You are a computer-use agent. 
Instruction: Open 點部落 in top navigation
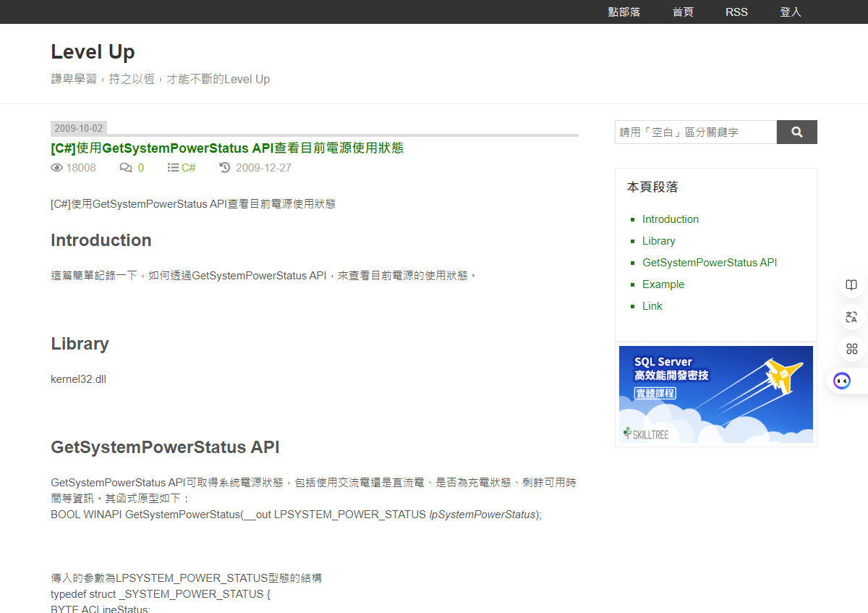[x=624, y=12]
